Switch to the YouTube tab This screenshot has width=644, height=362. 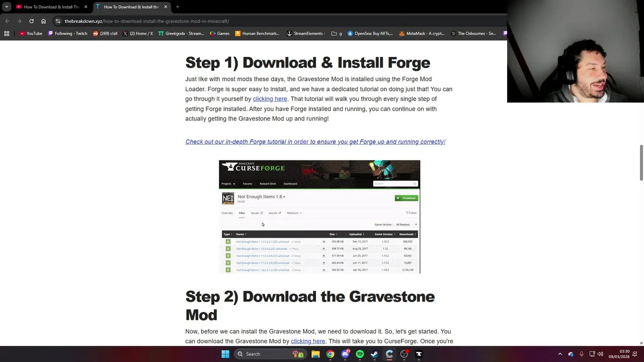click(x=52, y=7)
